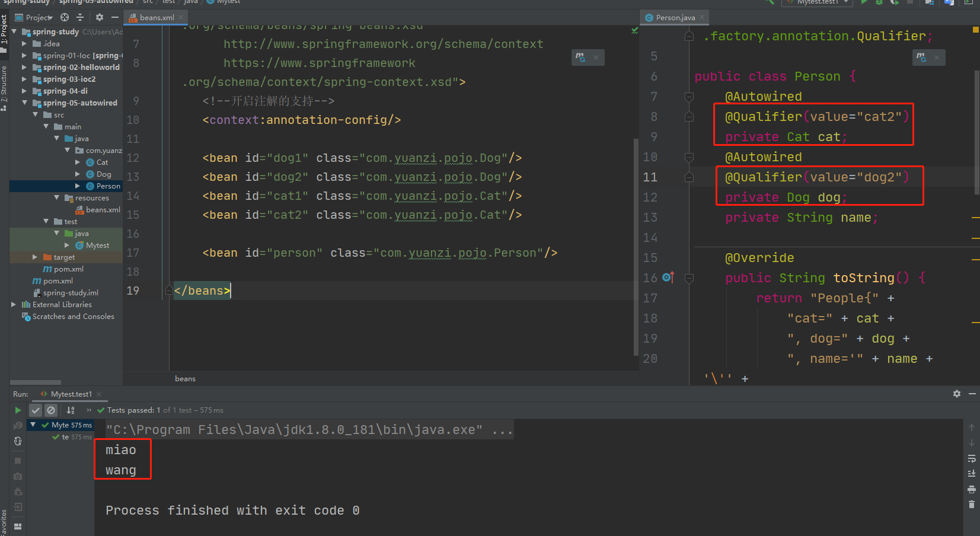980x536 pixels.
Task: Clear the console with trash icon
Action: 972,505
